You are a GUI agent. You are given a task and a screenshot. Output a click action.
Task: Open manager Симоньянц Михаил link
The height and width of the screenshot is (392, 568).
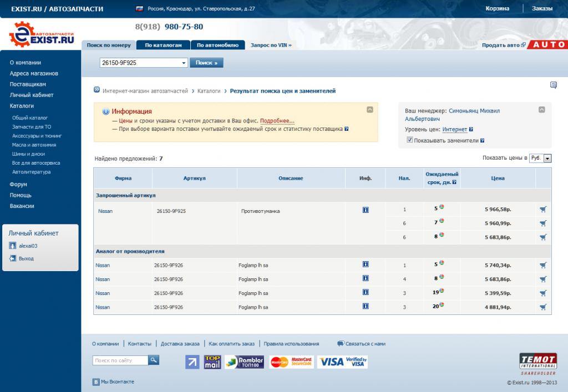point(453,115)
